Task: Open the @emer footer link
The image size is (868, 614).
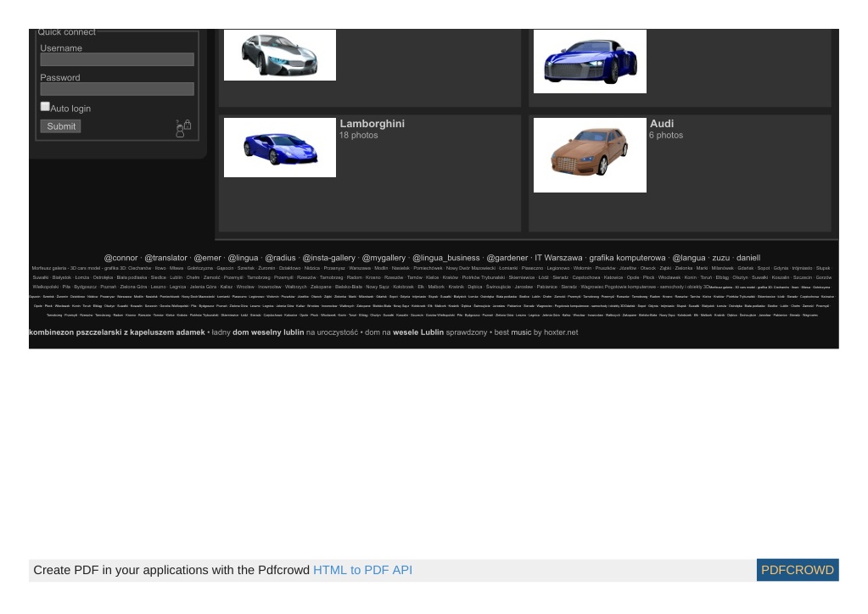Action: [x=207, y=258]
